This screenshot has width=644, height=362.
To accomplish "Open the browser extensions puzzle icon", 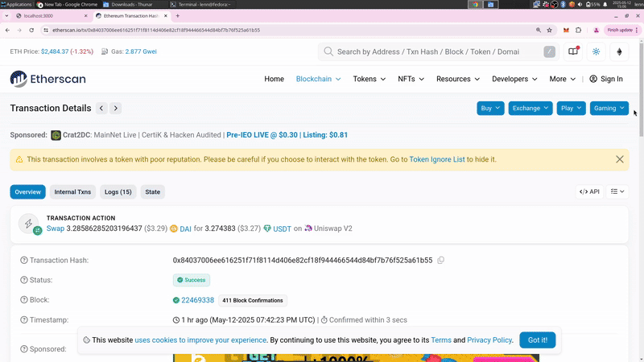I will [x=578, y=30].
